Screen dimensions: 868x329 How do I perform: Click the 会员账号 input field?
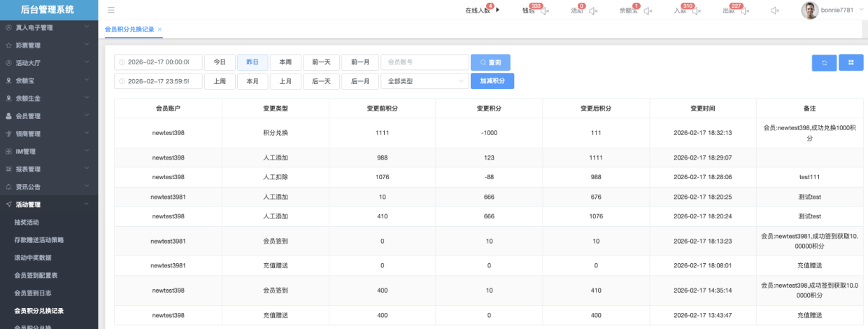click(x=425, y=62)
